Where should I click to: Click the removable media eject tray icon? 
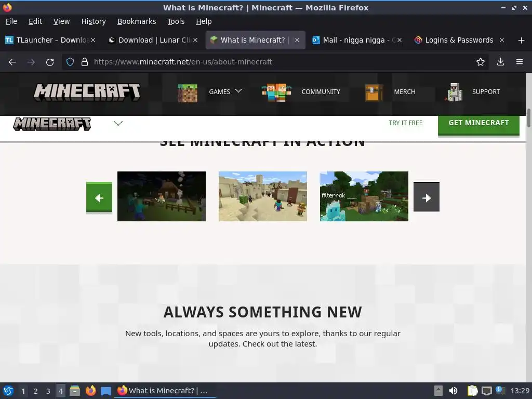click(x=438, y=391)
